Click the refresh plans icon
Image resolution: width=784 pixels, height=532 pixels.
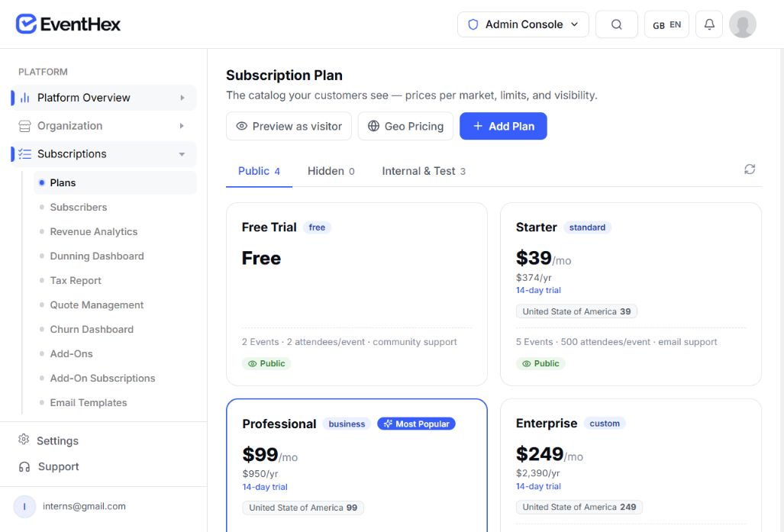click(750, 169)
